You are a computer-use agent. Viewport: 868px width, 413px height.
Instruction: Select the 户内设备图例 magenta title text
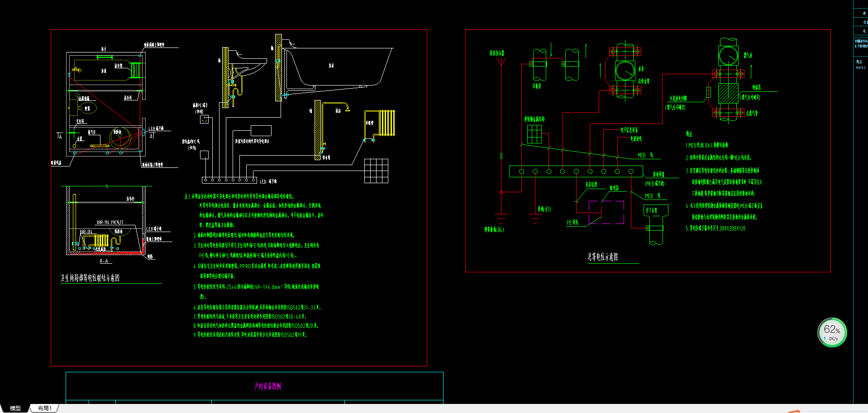click(267, 386)
